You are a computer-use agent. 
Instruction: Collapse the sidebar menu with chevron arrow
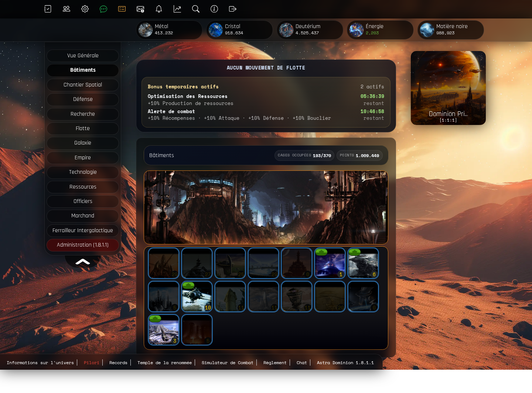coord(83,262)
